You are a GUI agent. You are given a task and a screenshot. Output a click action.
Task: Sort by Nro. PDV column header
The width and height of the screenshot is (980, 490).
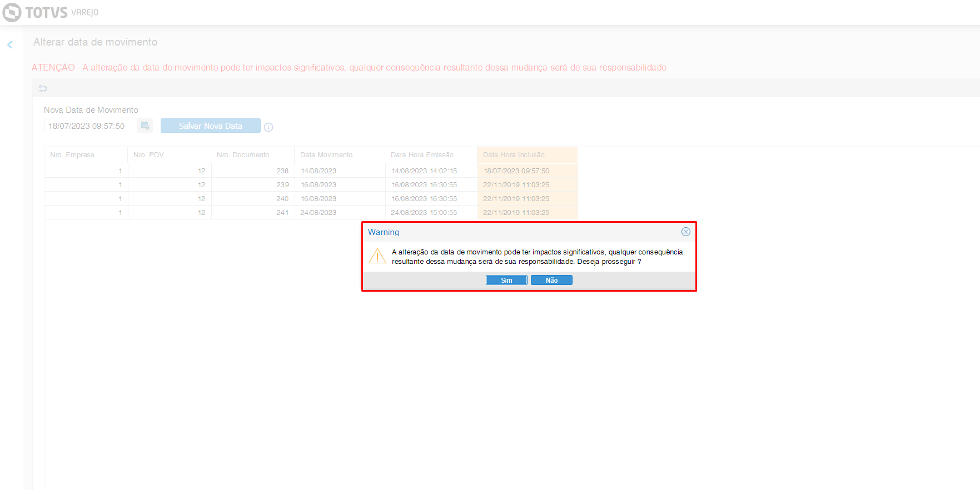(169, 155)
